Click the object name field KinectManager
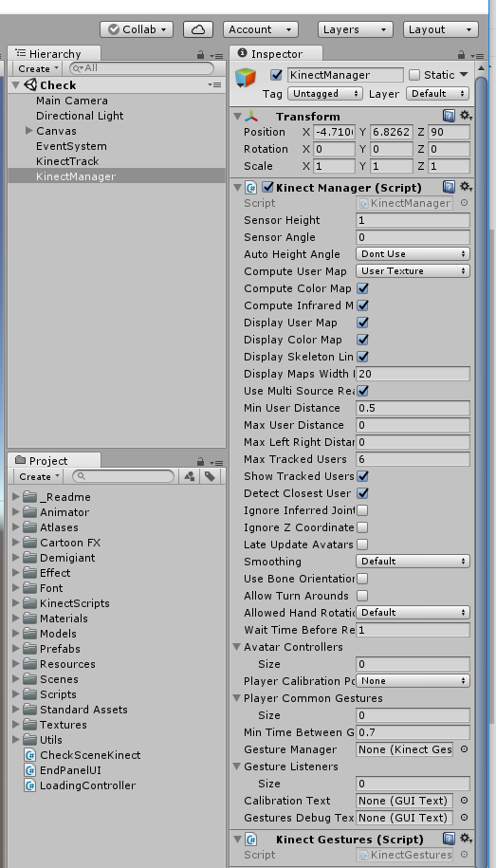 [345, 75]
